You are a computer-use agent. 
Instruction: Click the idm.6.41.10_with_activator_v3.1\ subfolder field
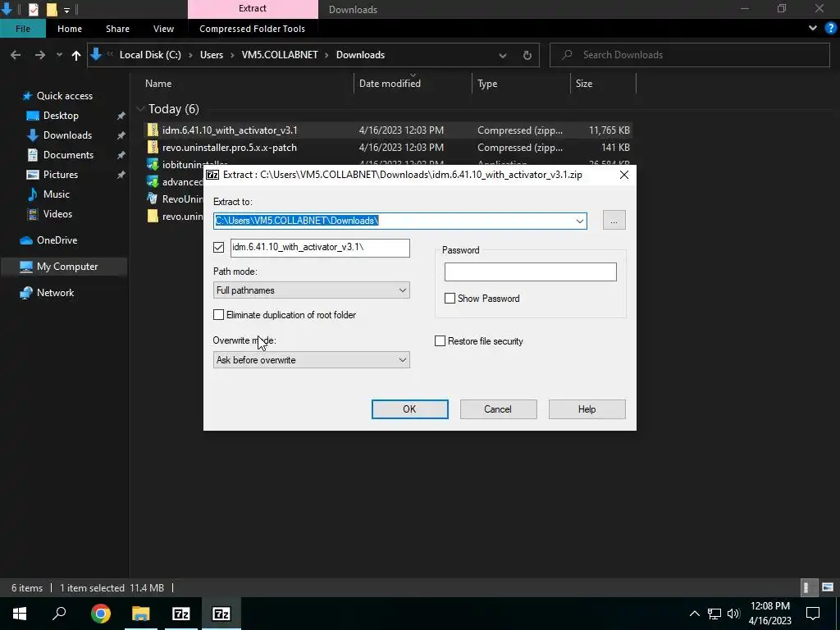click(320, 248)
